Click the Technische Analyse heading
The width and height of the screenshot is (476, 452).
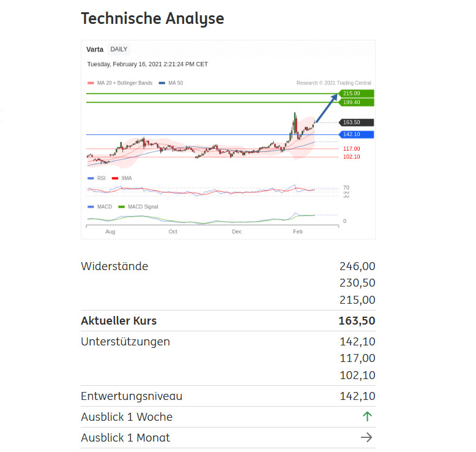[152, 18]
